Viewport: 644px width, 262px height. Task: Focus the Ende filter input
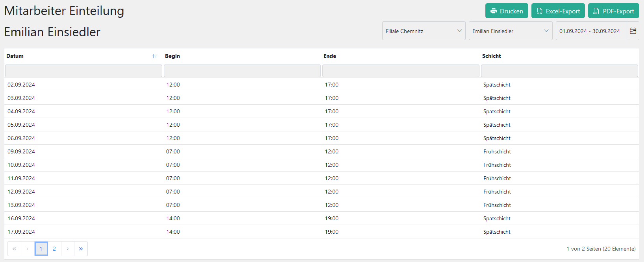(x=401, y=71)
